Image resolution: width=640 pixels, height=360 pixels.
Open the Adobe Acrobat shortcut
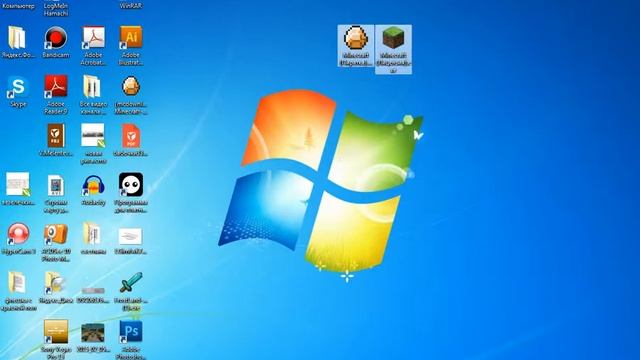click(93, 38)
